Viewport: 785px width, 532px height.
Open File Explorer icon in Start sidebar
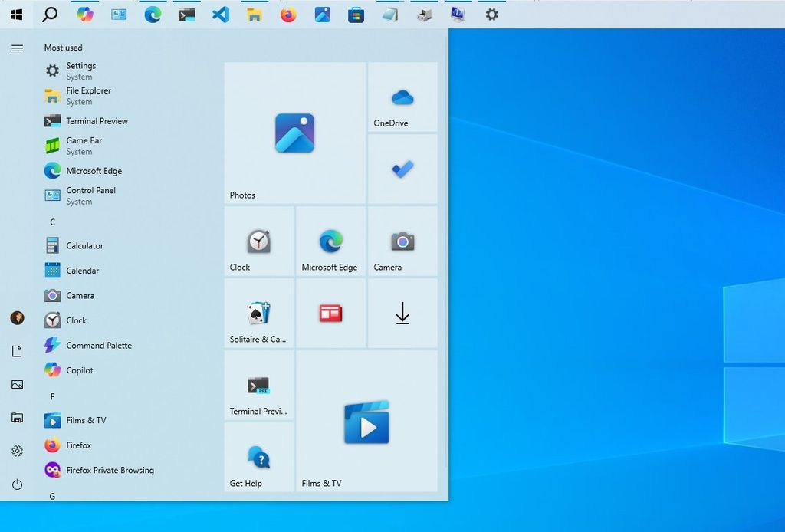pos(17,418)
